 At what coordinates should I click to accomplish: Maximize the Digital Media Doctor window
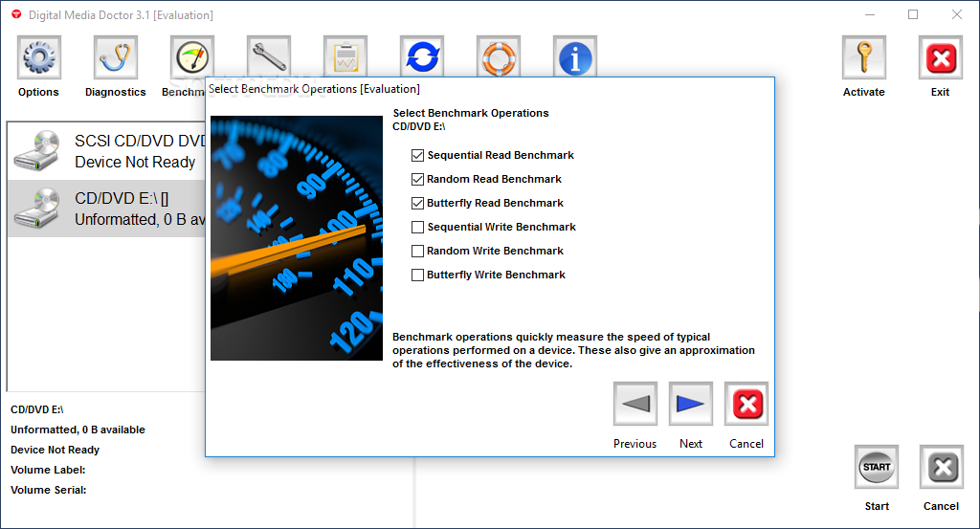913,14
